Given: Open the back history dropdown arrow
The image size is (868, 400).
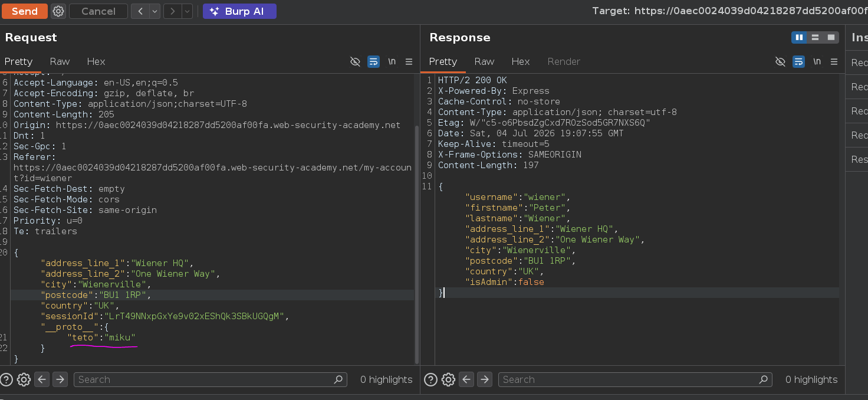Looking at the screenshot, I should (154, 11).
